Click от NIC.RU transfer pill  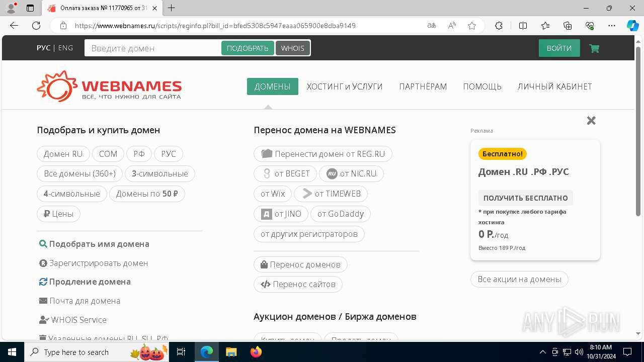pyautogui.click(x=351, y=174)
